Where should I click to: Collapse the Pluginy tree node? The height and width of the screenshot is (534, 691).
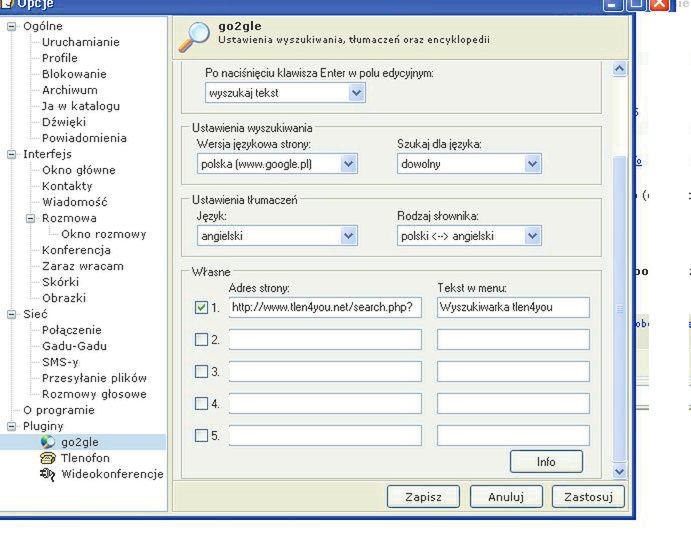(11, 426)
